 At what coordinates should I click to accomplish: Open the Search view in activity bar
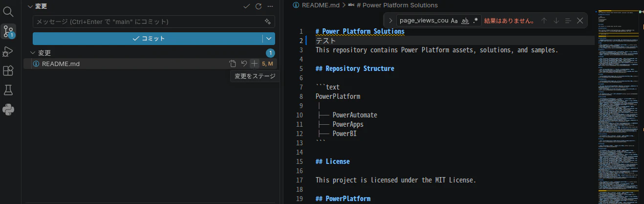(x=8, y=11)
